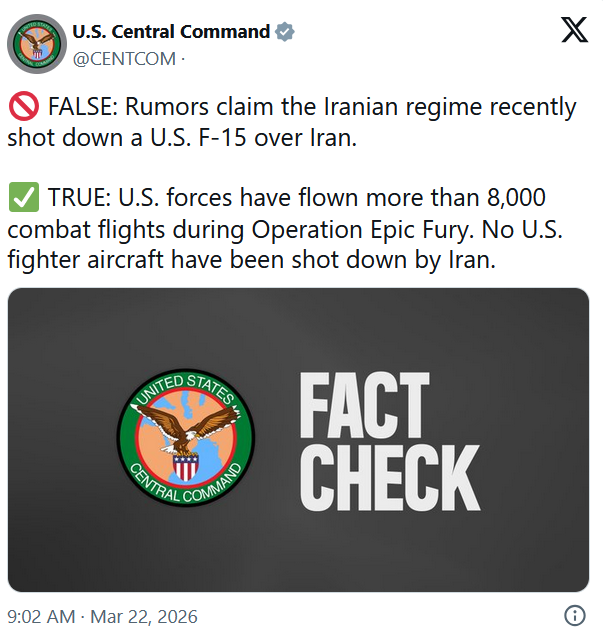Viewport: 603px width, 637px height.
Task: Click the 8,000 combat flights figure
Action: pos(516,197)
